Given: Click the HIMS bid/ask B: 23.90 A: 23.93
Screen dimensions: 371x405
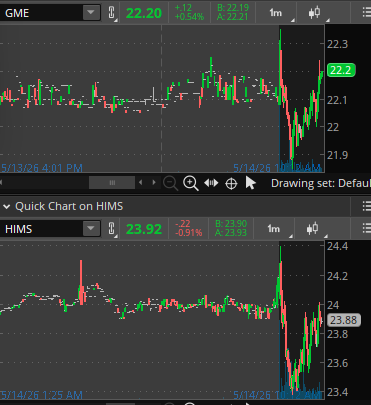Looking at the screenshot, I should click(231, 228).
